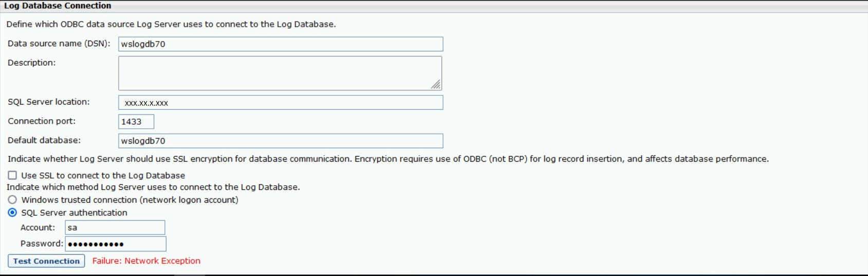
Task: Click the "SQL Server location:" label
Action: (x=49, y=102)
